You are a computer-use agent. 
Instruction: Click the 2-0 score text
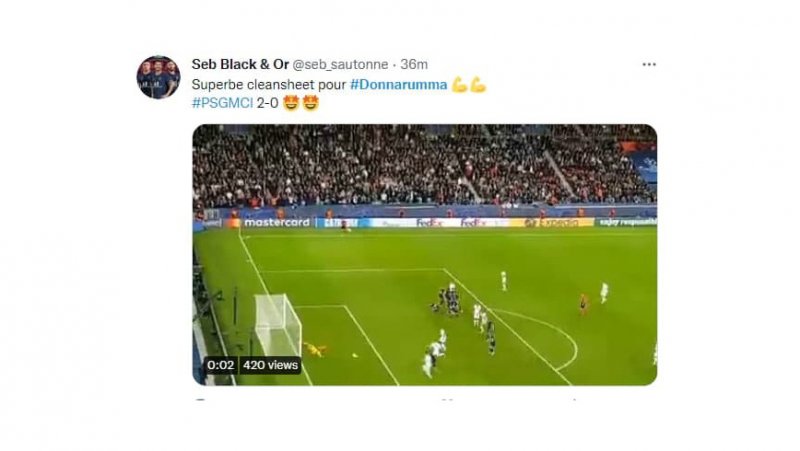tap(267, 103)
